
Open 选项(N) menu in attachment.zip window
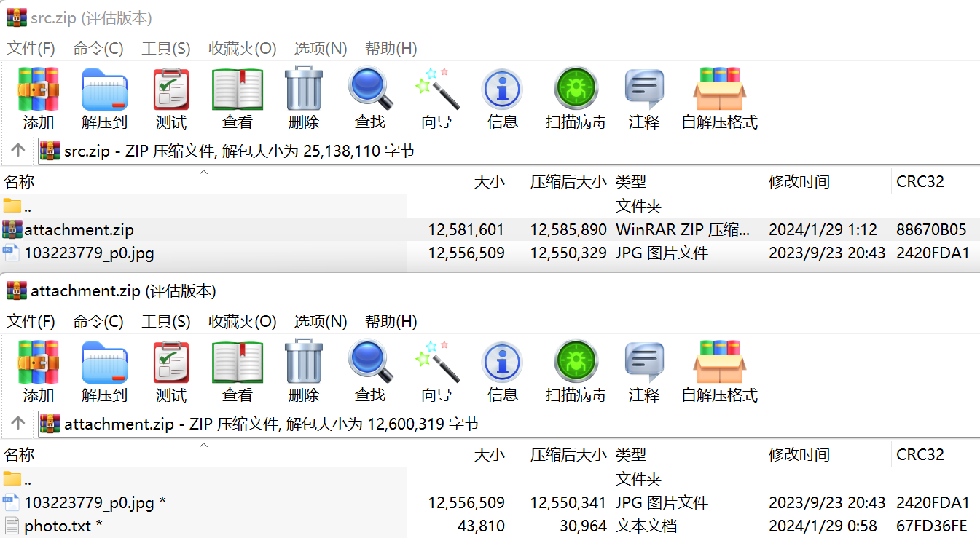tap(320, 322)
